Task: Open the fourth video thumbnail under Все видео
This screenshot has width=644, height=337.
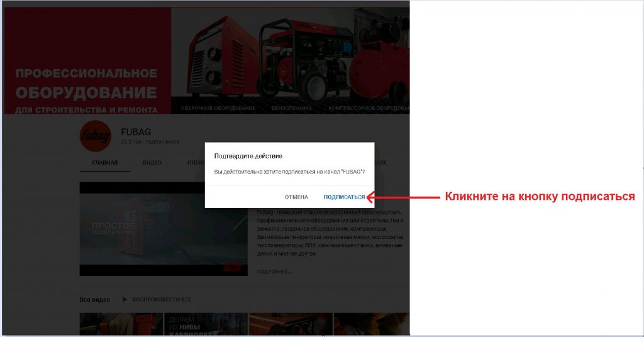Action: (x=371, y=324)
